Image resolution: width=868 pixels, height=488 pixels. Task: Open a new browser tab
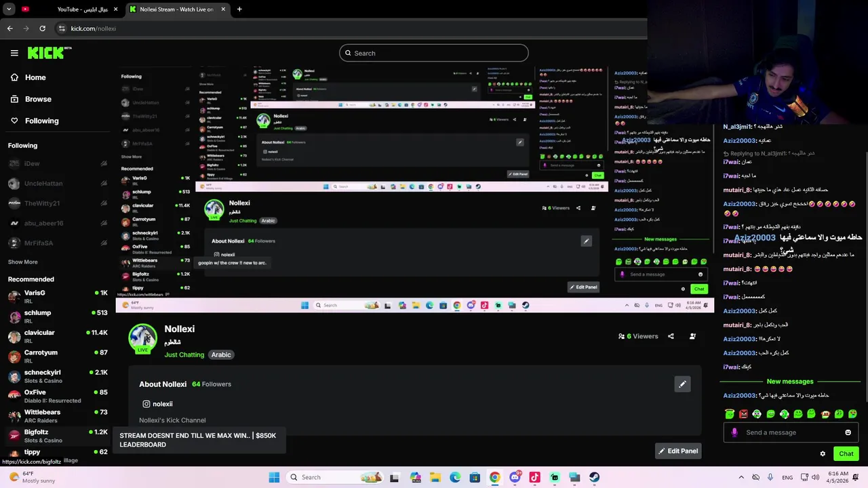pyautogui.click(x=239, y=9)
